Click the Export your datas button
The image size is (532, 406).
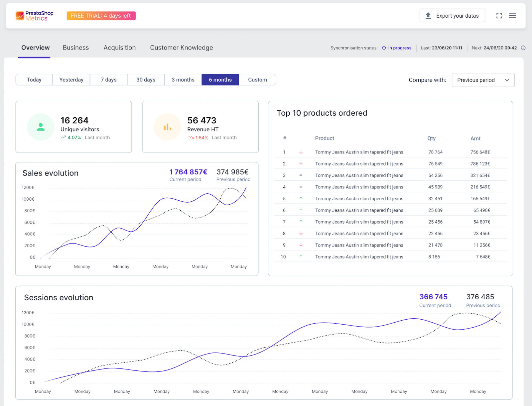[452, 16]
